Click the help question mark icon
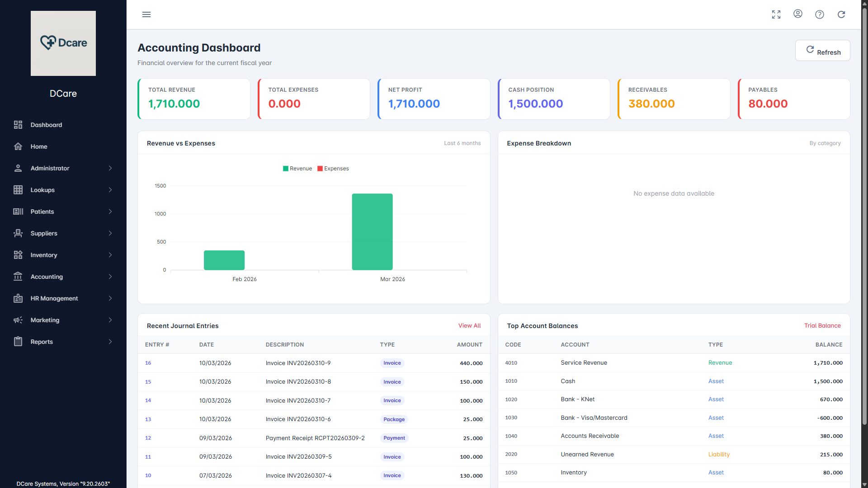The height and width of the screenshot is (488, 868). tap(820, 14)
